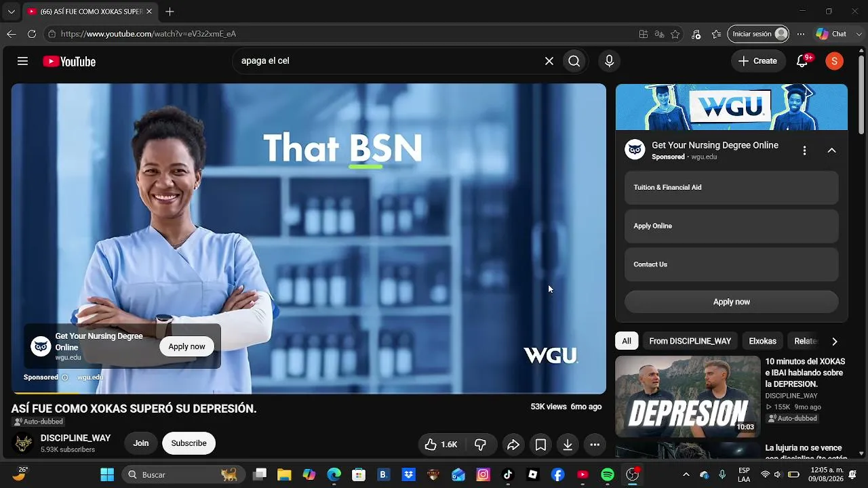This screenshot has width=868, height=488.
Task: Open the YouTube hamburger guide menu
Action: 22,61
